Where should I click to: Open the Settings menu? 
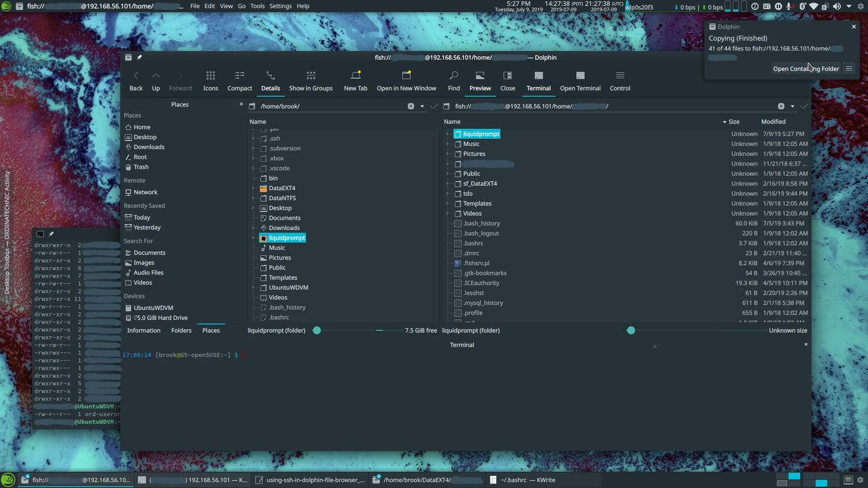point(280,6)
